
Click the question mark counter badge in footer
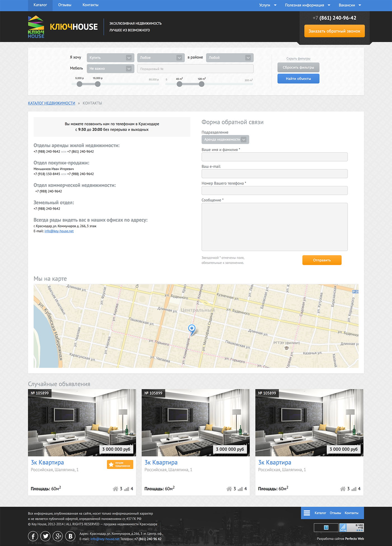[x=326, y=528]
